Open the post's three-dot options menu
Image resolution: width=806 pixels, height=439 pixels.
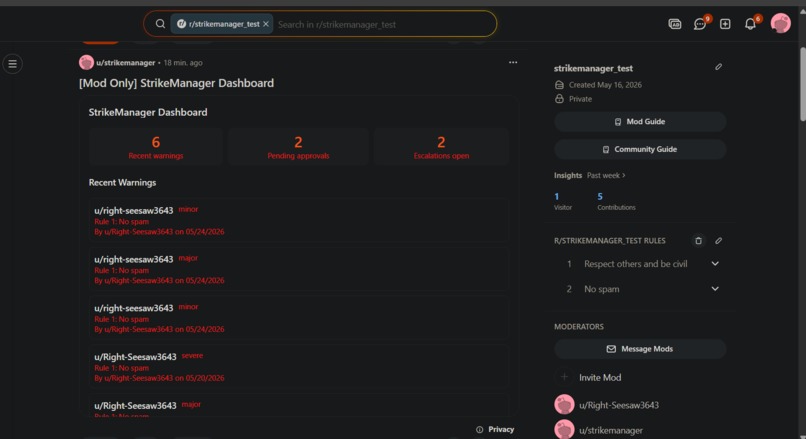coord(512,62)
